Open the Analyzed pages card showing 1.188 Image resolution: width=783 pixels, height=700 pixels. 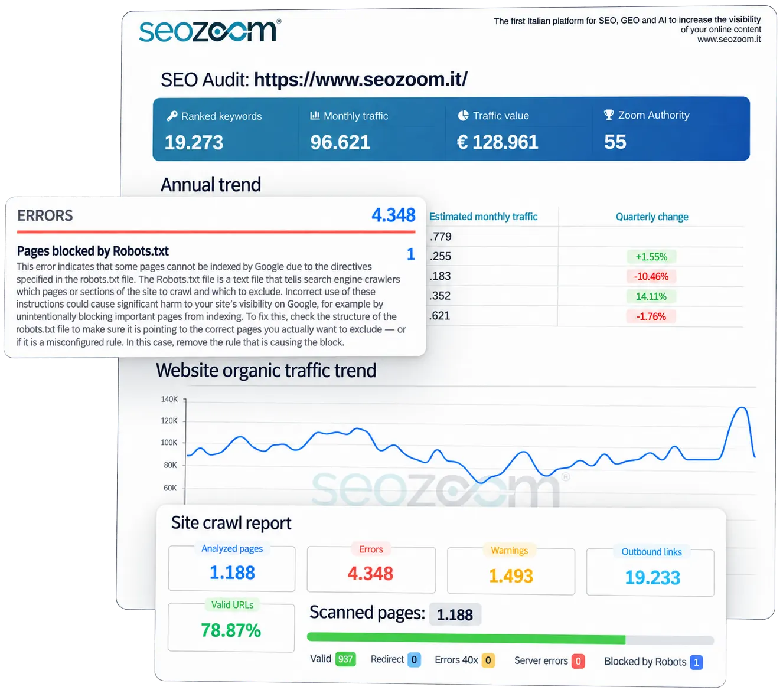231,568
